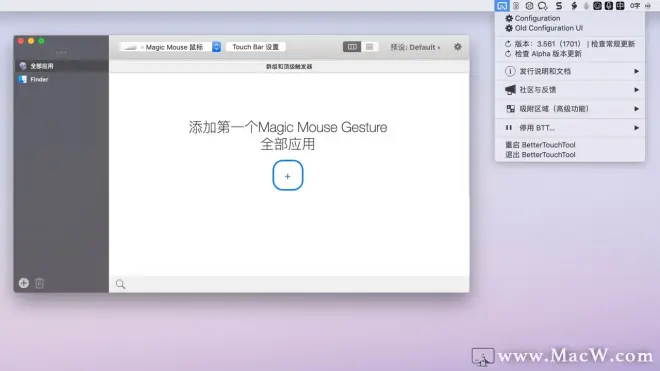The width and height of the screenshot is (660, 371).
Task: Click the 群组和顶级触发器 header
Action: click(x=289, y=67)
